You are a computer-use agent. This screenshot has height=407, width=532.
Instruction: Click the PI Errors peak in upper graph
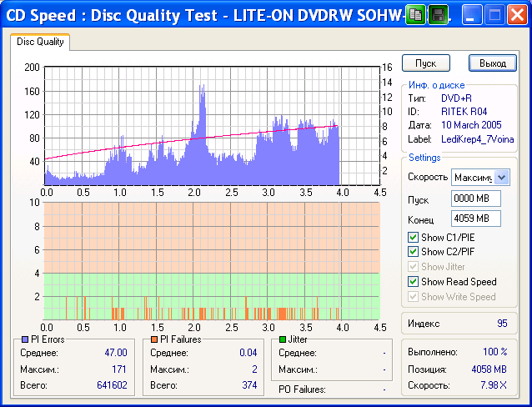tap(202, 87)
